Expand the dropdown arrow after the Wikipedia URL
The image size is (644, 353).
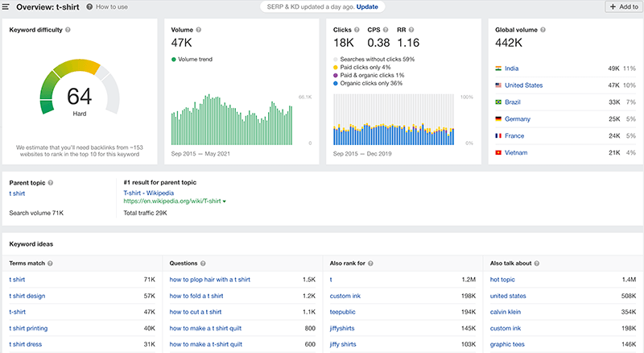pyautogui.click(x=225, y=201)
